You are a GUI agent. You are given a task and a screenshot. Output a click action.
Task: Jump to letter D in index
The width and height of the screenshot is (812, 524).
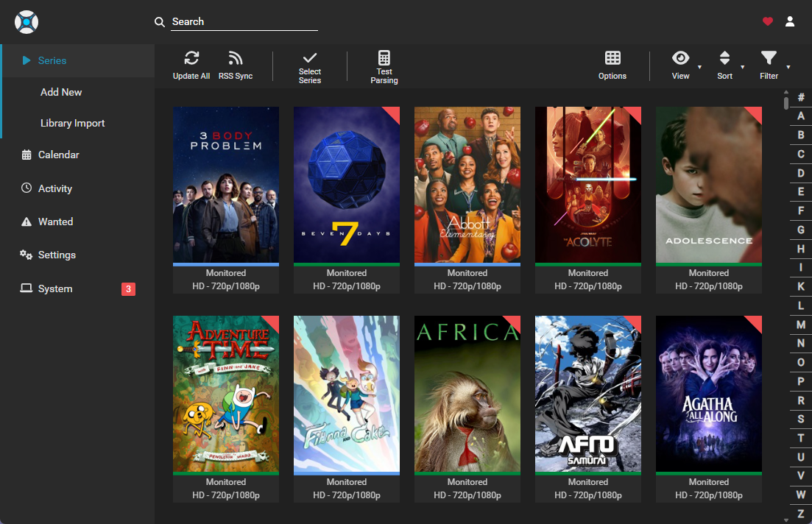pos(801,173)
